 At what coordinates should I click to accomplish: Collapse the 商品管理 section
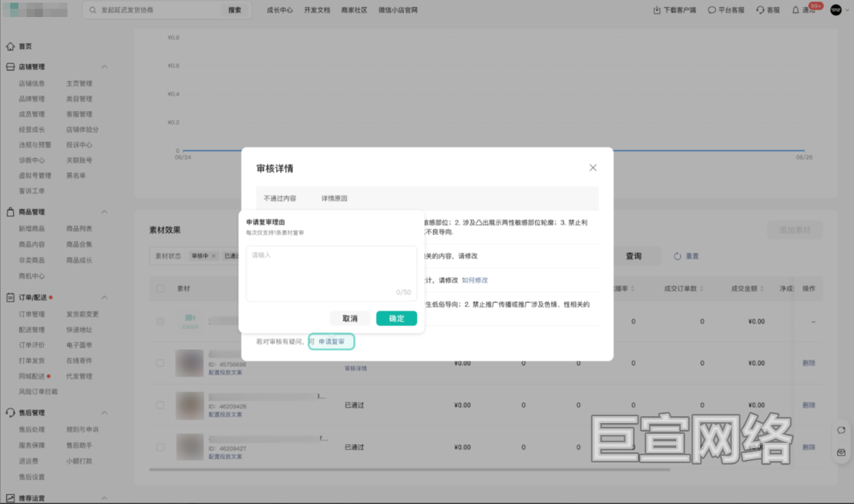[104, 212]
